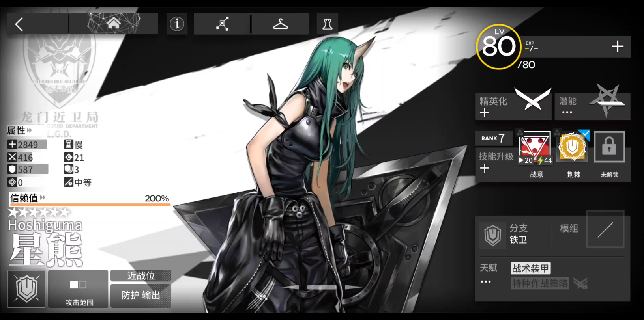This screenshot has height=320, width=644.
Task: Tap the 近战位 melee position tag
Action: [141, 275]
